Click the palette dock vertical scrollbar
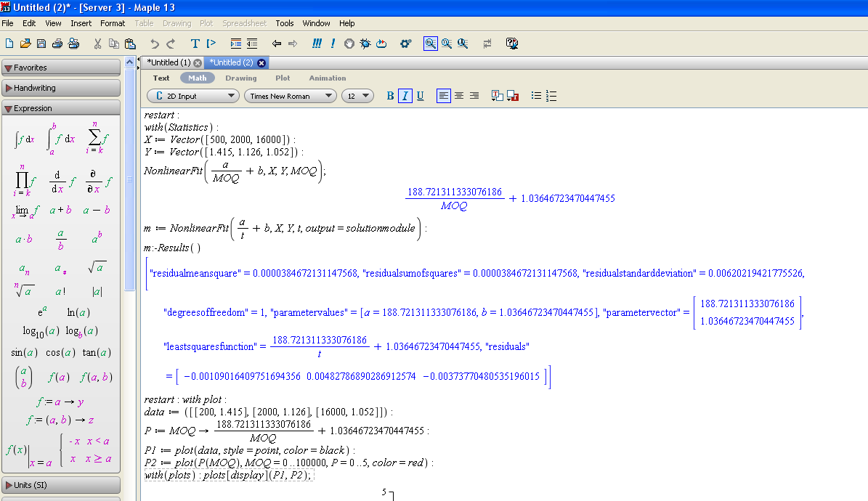This screenshot has width=868, height=501. point(129,179)
